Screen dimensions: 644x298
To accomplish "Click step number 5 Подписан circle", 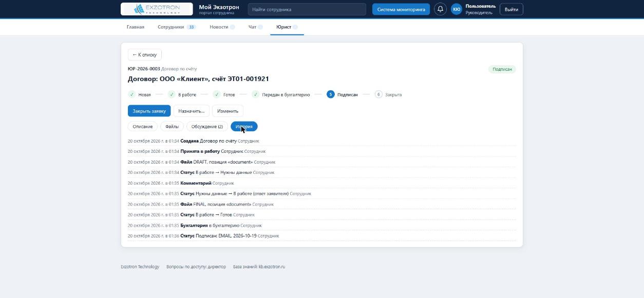I will pos(331,94).
